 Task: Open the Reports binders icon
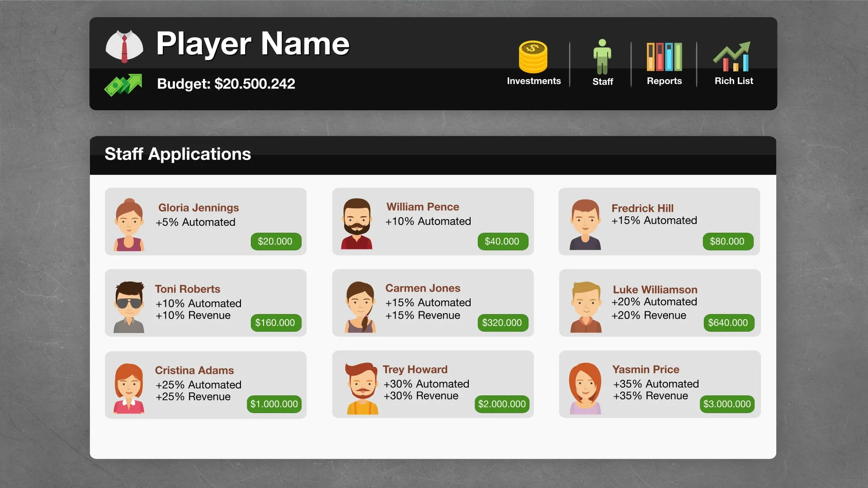click(x=664, y=57)
